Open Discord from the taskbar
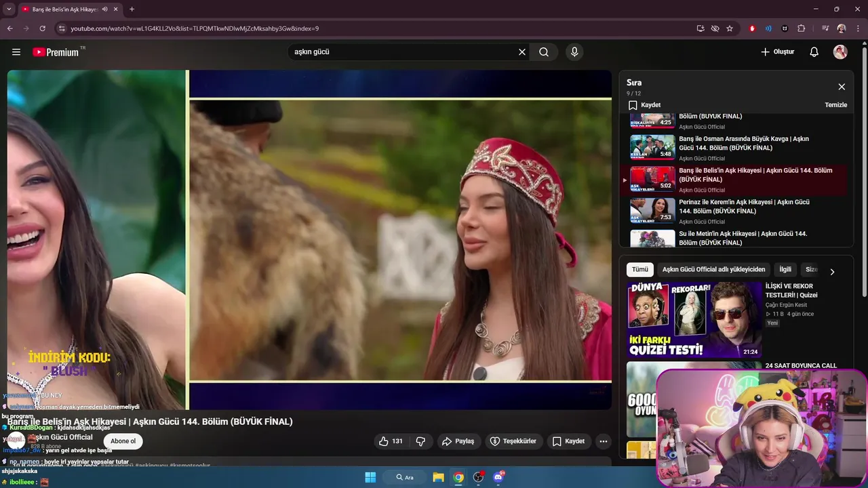Image resolution: width=868 pixels, height=488 pixels. pyautogui.click(x=498, y=477)
